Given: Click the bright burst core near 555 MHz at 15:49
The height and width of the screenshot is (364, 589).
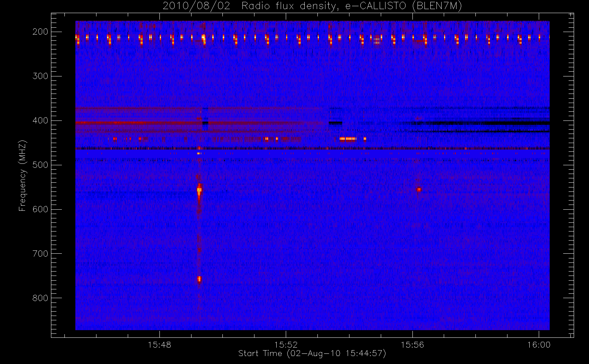Looking at the screenshot, I should click(199, 190).
